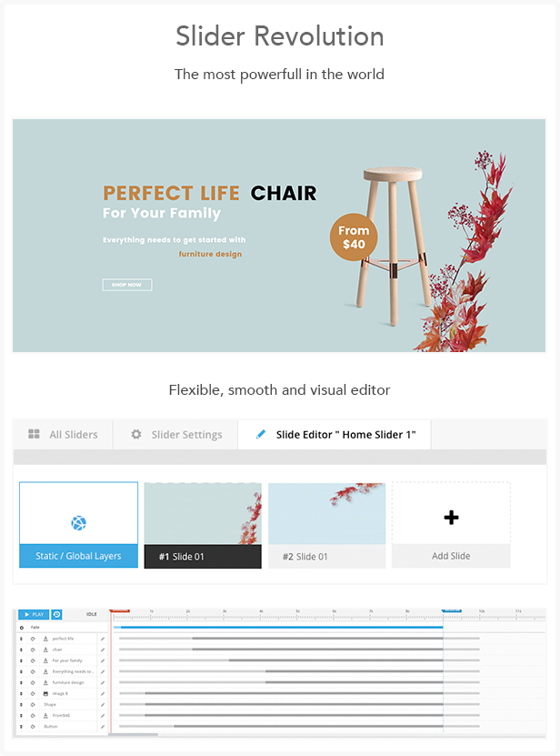Select the #2 Slide 01 thumbnail

(x=326, y=525)
